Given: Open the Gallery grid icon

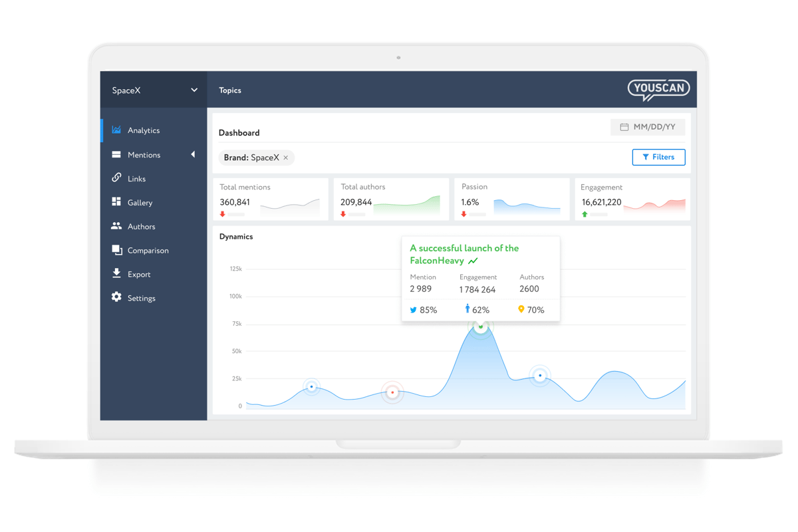Looking at the screenshot, I should tap(116, 202).
